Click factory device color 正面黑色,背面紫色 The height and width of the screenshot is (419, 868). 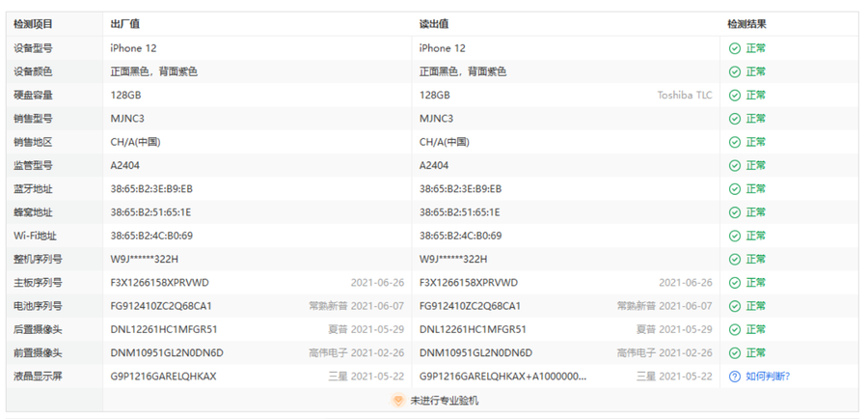[154, 72]
